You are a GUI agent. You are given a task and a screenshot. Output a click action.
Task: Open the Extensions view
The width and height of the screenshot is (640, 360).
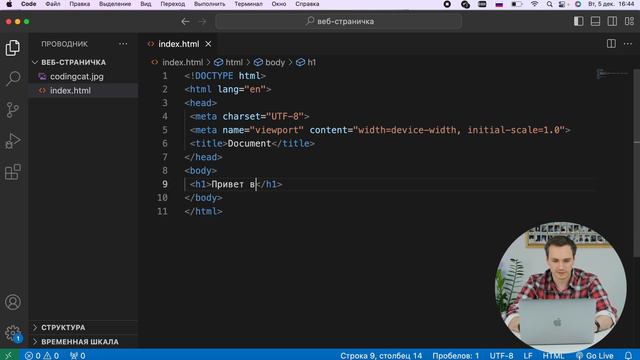13,172
